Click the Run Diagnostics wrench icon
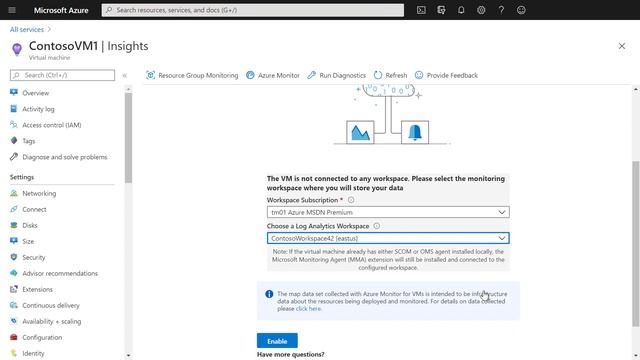The height and width of the screenshot is (360, 640). point(311,75)
